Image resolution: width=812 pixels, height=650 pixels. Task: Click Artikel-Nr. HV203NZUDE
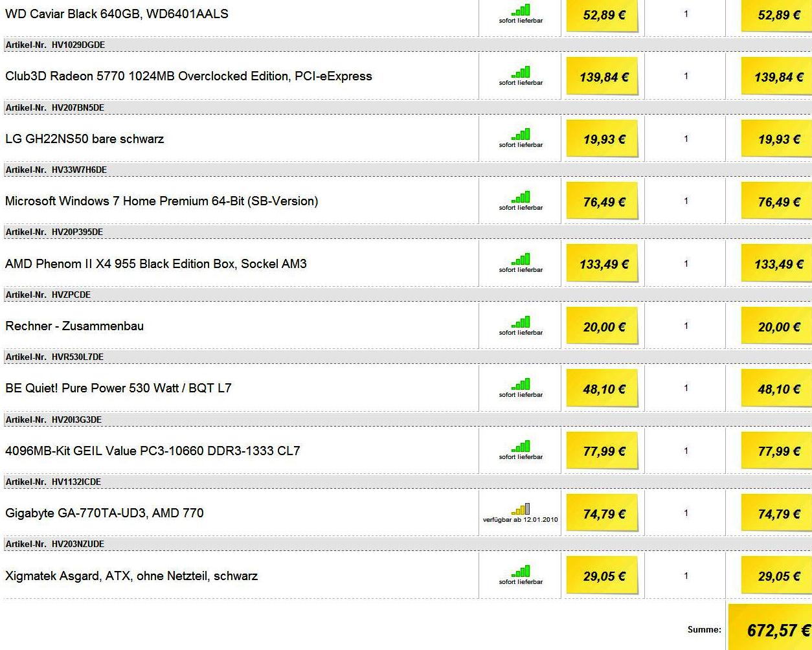[54, 544]
